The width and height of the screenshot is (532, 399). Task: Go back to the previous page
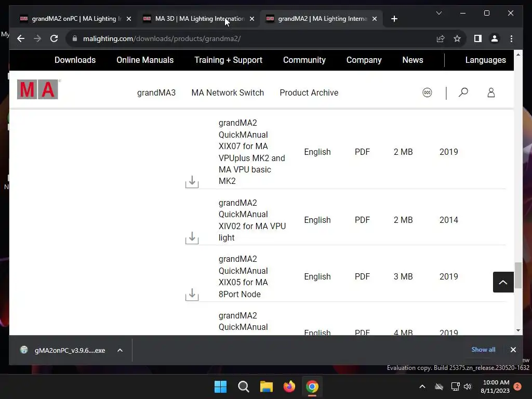[21, 38]
